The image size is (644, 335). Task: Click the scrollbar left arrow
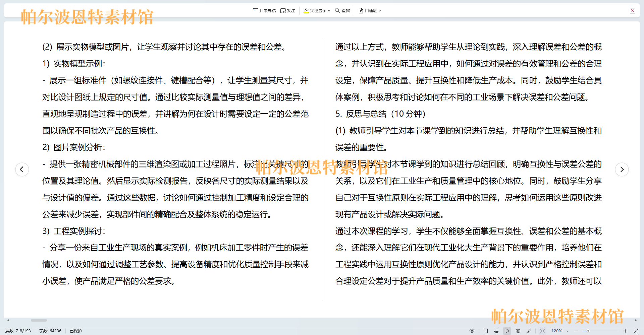tap(8, 320)
